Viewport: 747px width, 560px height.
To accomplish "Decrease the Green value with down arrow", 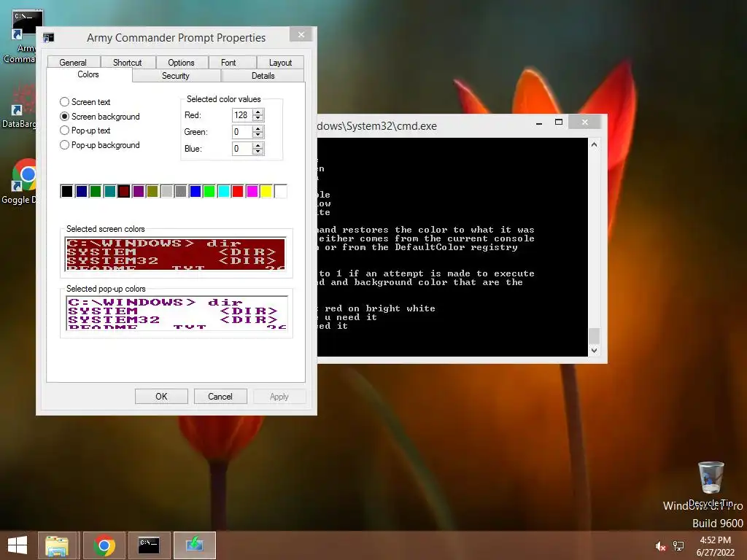I will [x=258, y=135].
